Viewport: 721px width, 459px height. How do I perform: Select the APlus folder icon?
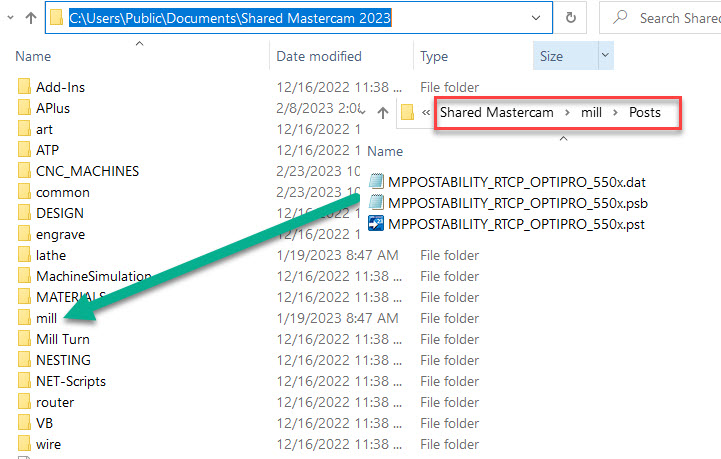(24, 108)
